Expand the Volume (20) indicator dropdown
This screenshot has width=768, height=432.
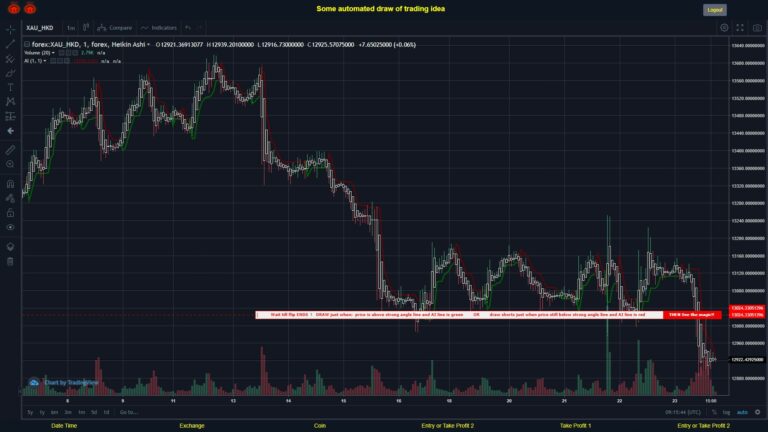pyautogui.click(x=53, y=53)
